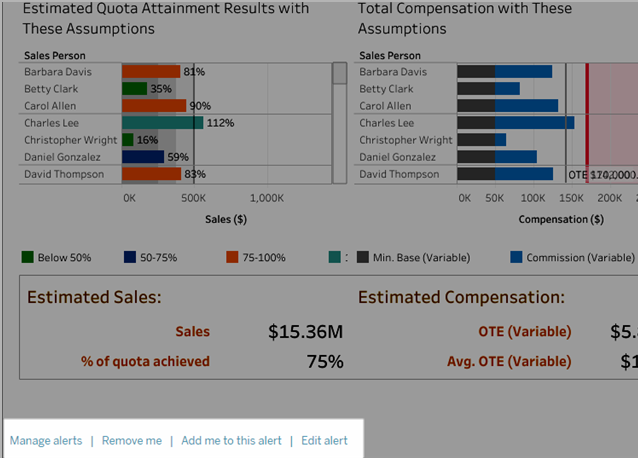Open the Manage alerts link
Image resolution: width=638 pixels, height=458 pixels.
(46, 441)
